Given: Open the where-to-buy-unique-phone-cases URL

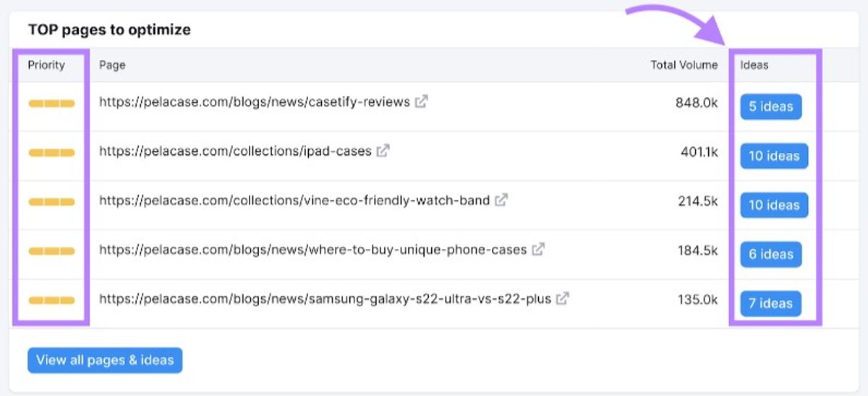Looking at the screenshot, I should [x=312, y=250].
